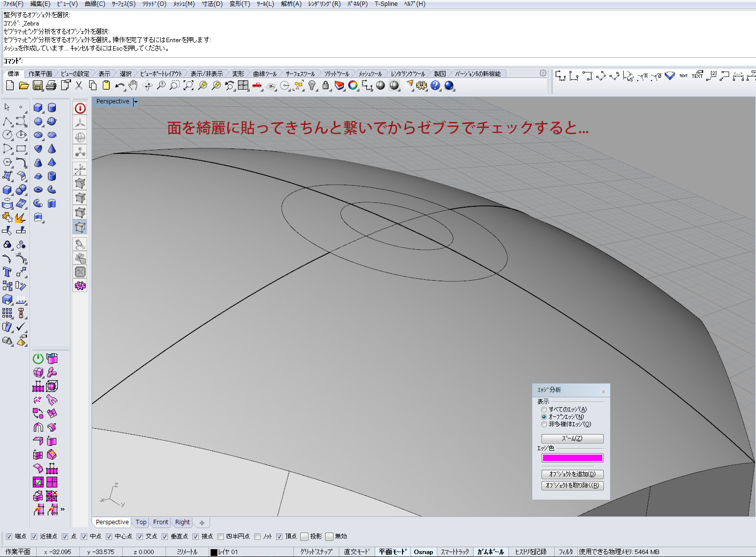Click the Check mark icon
Viewport: 756px width, 557px height.
21,327
